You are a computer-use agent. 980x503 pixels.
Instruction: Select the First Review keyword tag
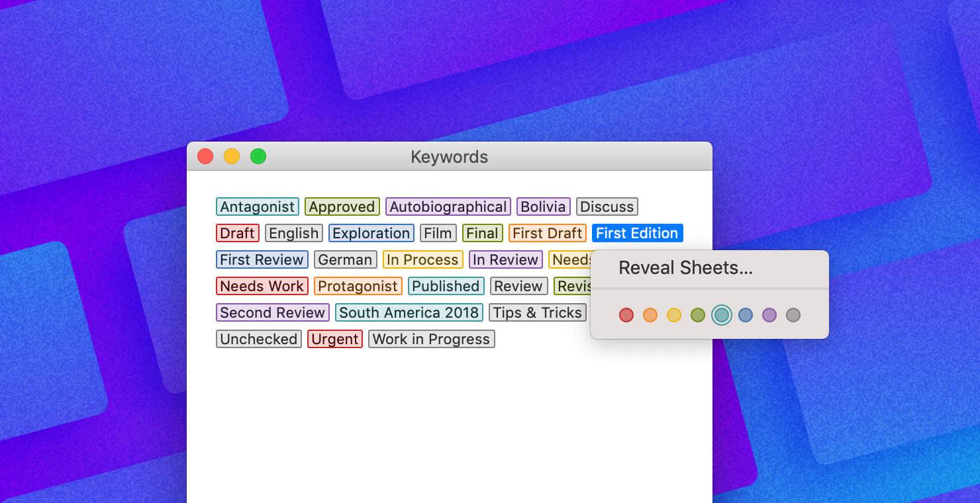pos(262,259)
